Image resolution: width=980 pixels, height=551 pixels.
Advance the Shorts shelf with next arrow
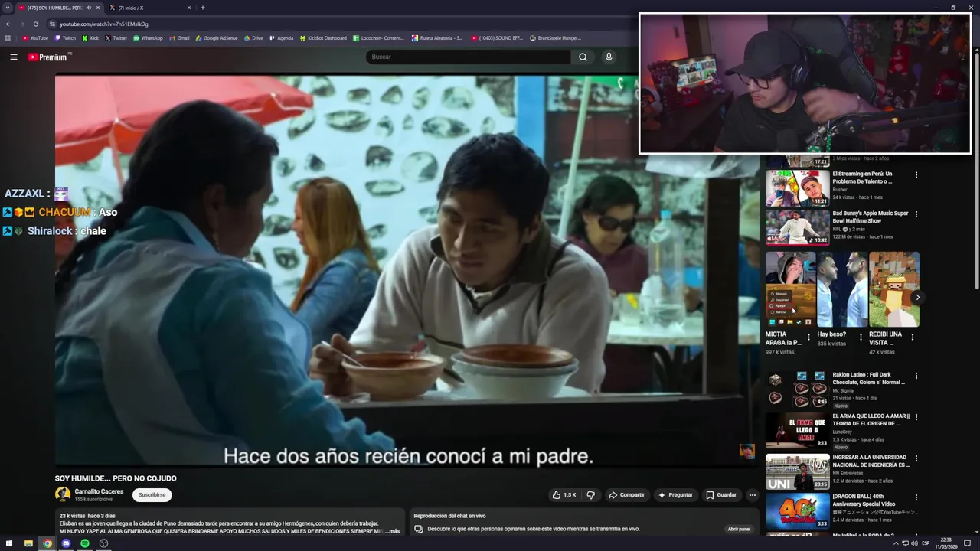coord(917,297)
